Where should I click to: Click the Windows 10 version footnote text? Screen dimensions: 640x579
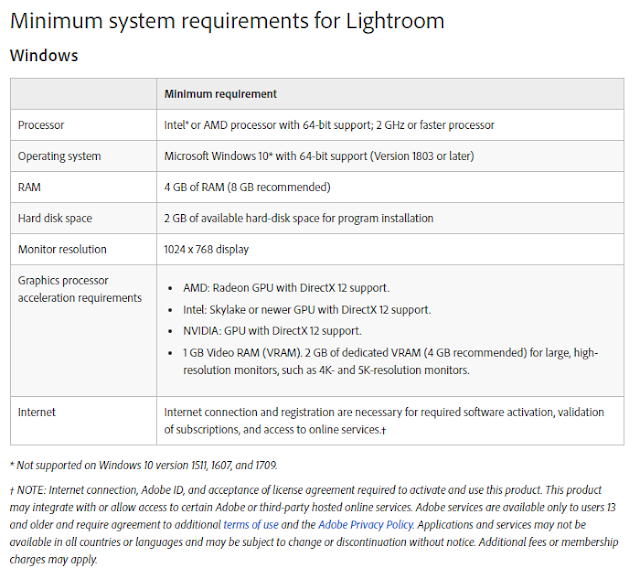143,466
